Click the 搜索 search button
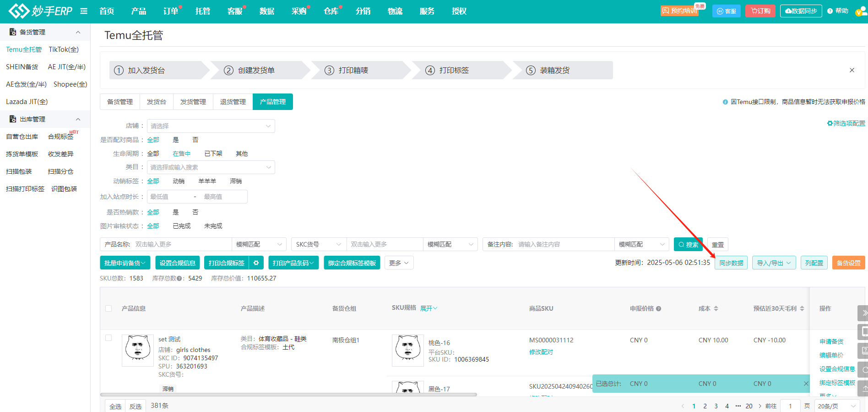The width and height of the screenshot is (868, 412). (x=688, y=244)
